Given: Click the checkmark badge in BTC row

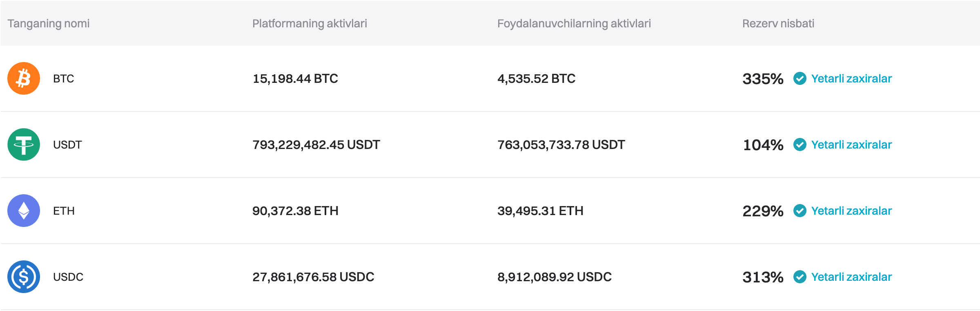Looking at the screenshot, I should 800,78.
